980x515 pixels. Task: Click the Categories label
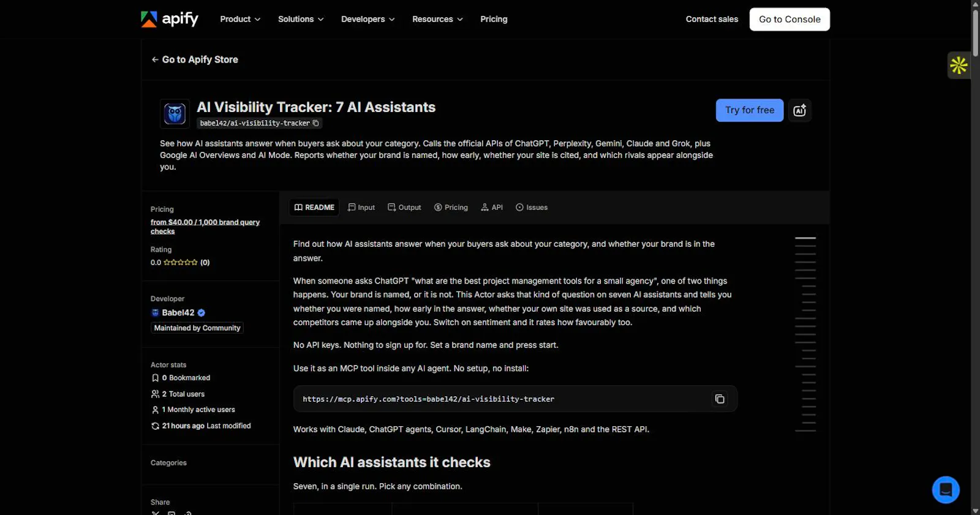[x=168, y=463]
